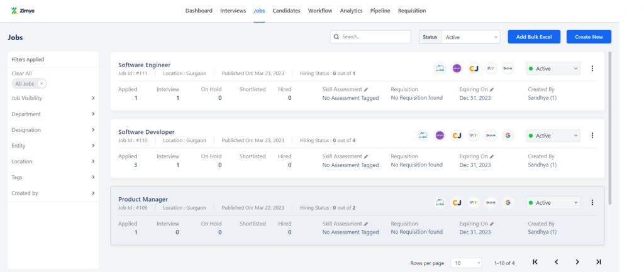644x272 pixels.
Task: Click the Zimyo logo
Action: [x=23, y=11]
